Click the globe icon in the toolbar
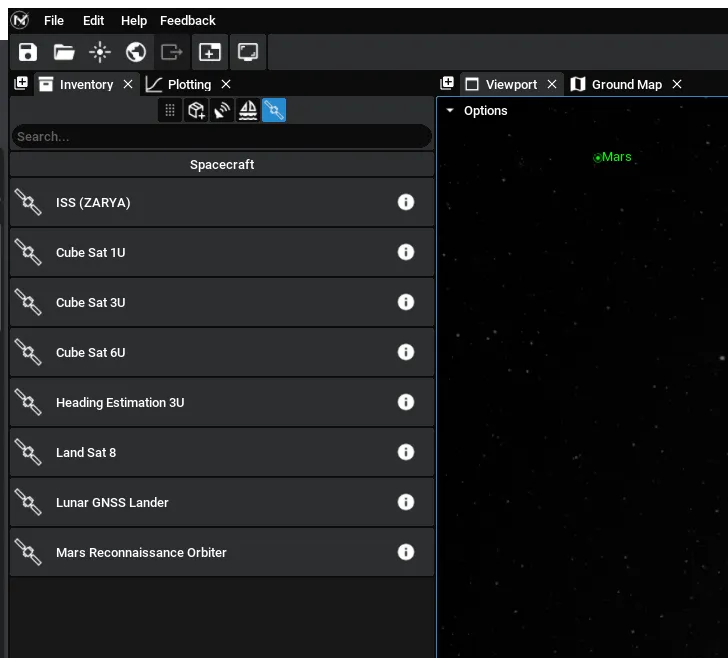This screenshot has width=728, height=658. click(x=136, y=52)
